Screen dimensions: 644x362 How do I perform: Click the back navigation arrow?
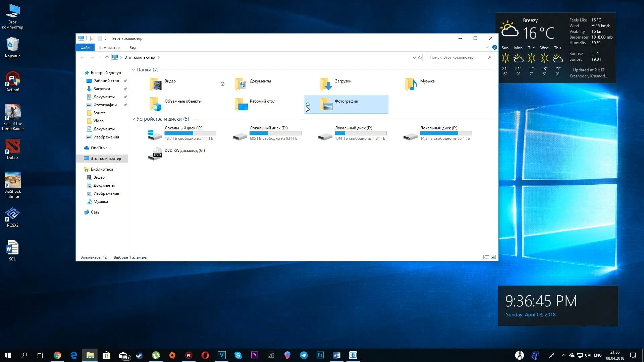click(x=82, y=57)
